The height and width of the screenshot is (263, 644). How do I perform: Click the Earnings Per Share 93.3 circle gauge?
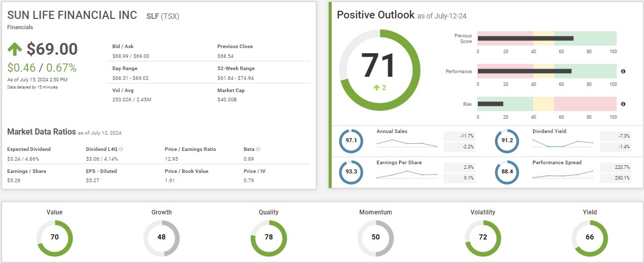[x=351, y=172]
